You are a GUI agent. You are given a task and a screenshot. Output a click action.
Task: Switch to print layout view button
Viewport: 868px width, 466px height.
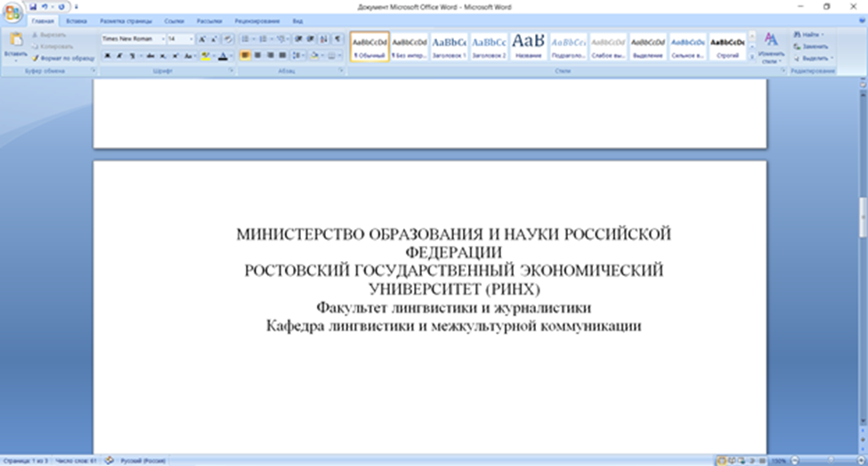(x=722, y=461)
